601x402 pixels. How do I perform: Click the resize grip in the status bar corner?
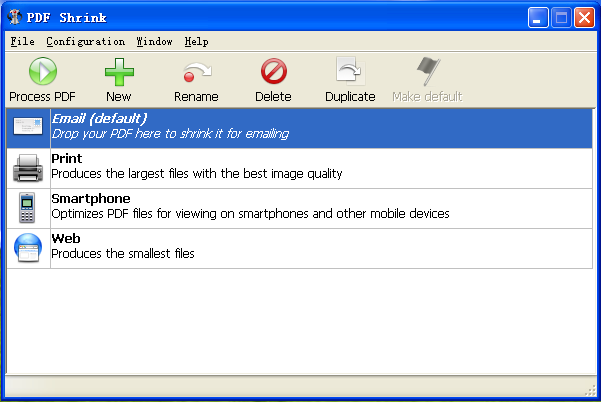(x=591, y=391)
